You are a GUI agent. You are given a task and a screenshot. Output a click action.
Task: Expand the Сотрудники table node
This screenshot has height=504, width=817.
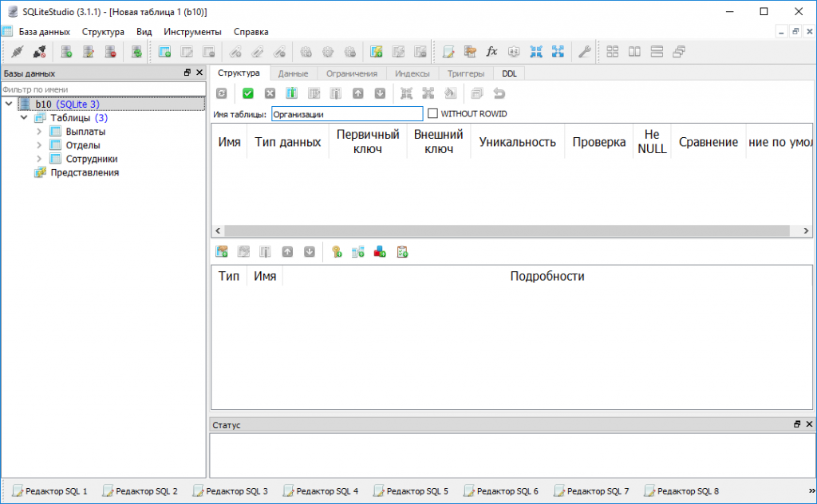point(39,158)
